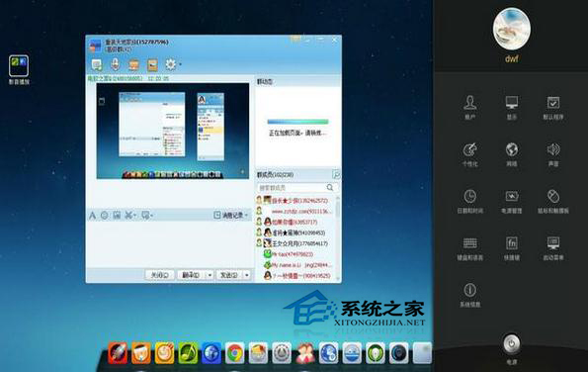Open the mouse and touchpad settings
The width and height of the screenshot is (588, 372).
[553, 201]
